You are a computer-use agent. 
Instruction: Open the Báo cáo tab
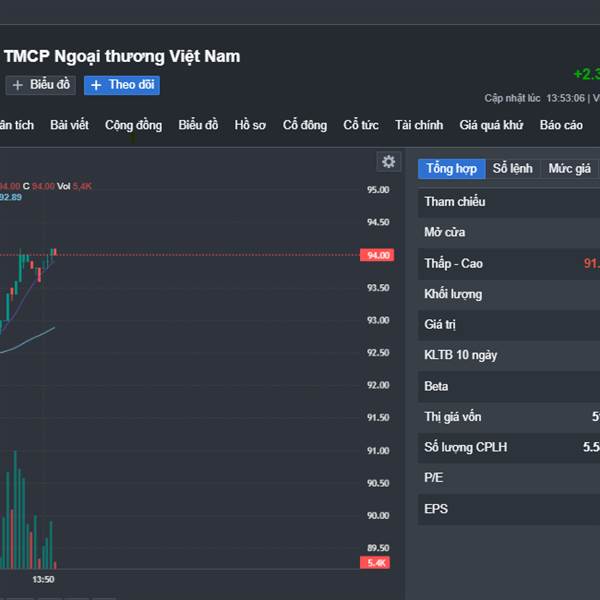click(x=561, y=125)
